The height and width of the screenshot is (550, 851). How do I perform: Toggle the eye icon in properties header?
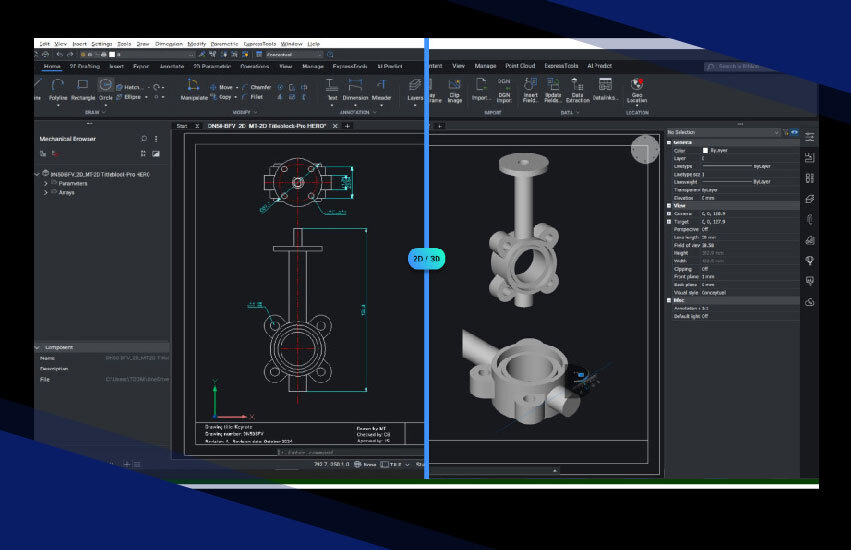[794, 132]
